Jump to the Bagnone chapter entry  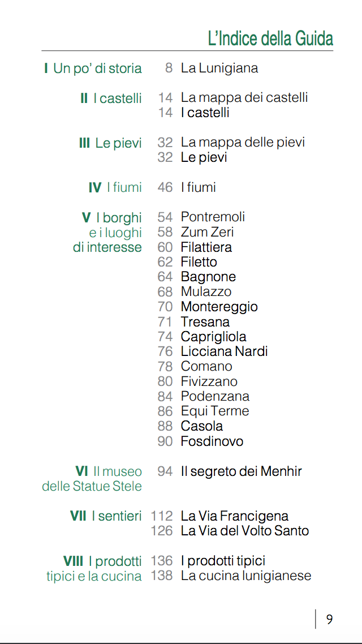point(208,277)
